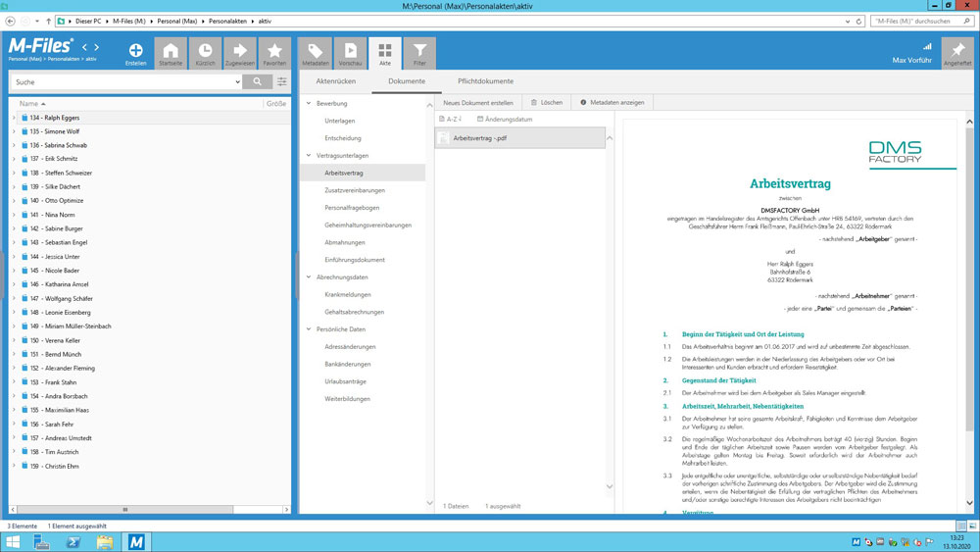This screenshot has height=552, width=980.
Task: Click the Löschen button
Action: click(x=547, y=102)
